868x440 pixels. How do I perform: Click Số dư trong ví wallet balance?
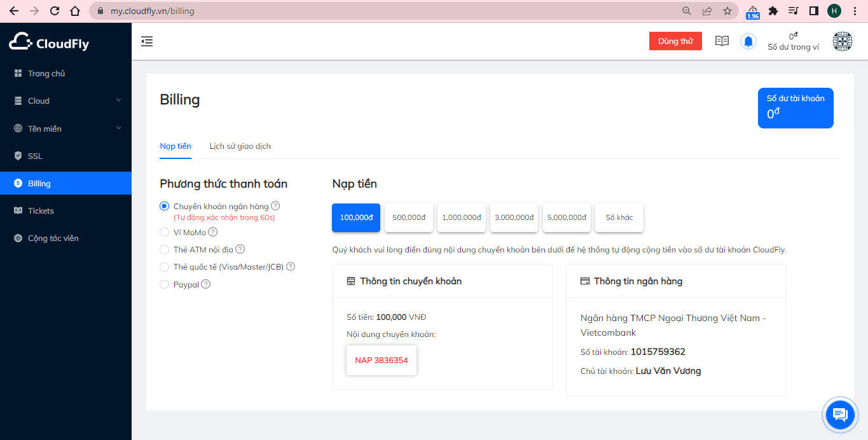(x=793, y=42)
